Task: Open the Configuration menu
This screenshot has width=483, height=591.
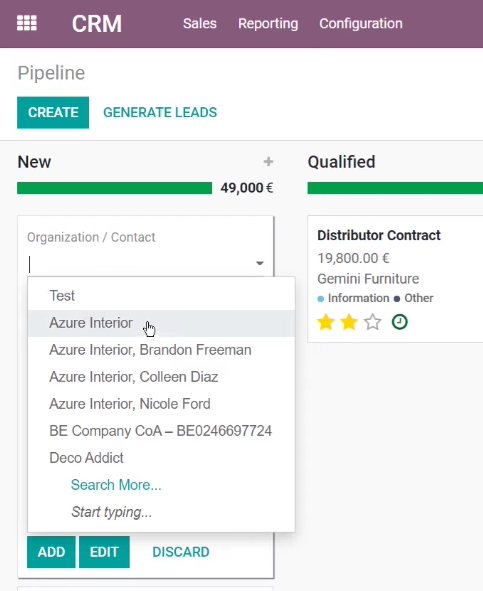Action: point(361,23)
